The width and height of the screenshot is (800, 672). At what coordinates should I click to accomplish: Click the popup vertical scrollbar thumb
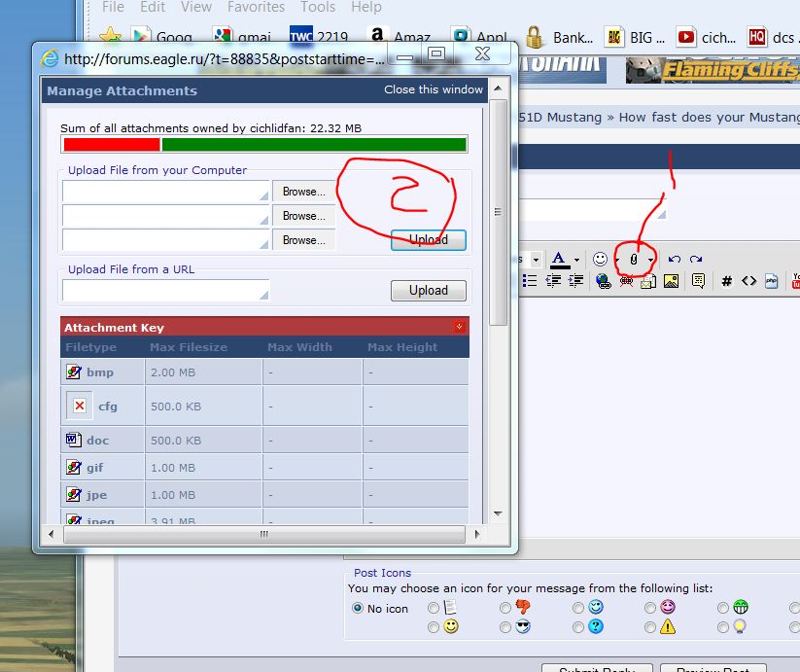pyautogui.click(x=498, y=212)
